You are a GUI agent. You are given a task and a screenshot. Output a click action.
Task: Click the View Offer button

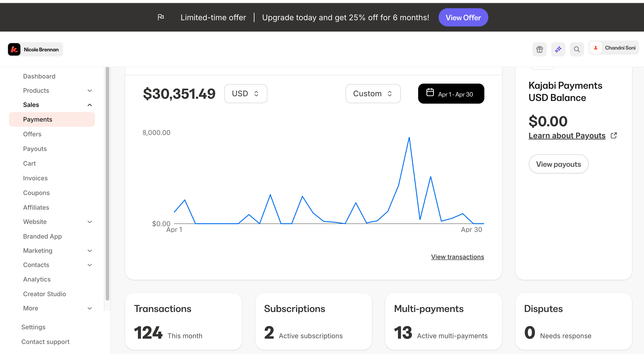(x=463, y=17)
